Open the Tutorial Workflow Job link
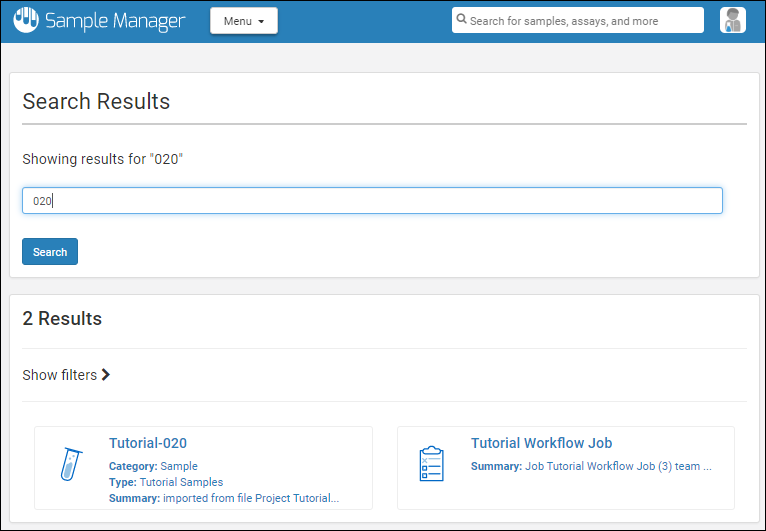766x531 pixels. (x=541, y=443)
